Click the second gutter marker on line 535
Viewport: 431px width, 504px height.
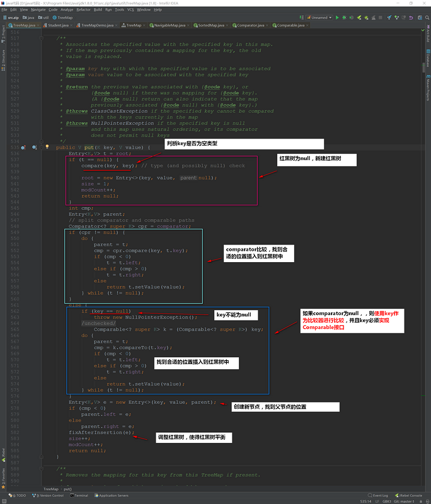[x=34, y=147]
